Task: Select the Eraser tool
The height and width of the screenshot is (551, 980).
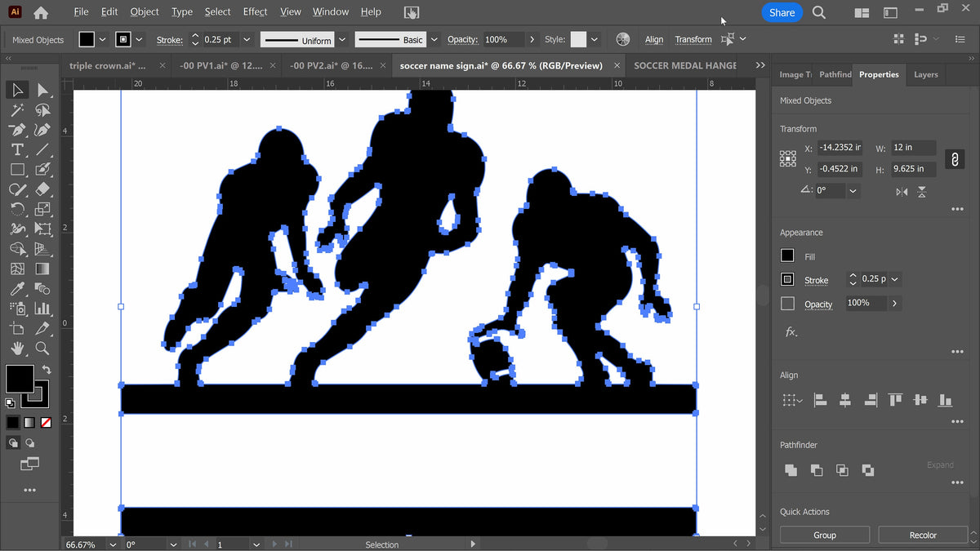Action: pyautogui.click(x=43, y=189)
